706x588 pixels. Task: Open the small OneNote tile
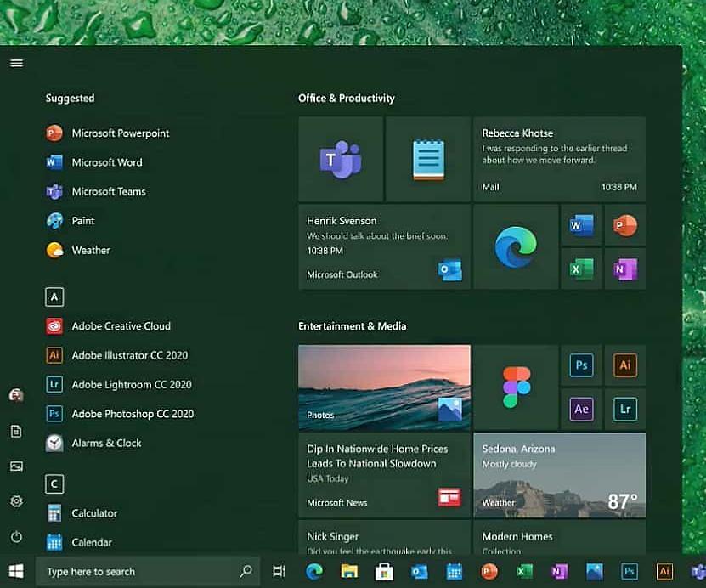[625, 269]
